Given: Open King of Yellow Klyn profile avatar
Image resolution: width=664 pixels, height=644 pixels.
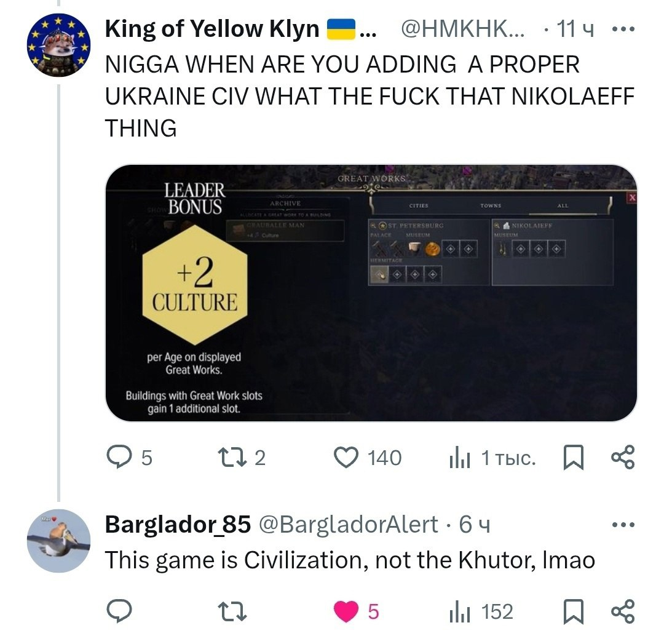Looking at the screenshot, I should click(58, 45).
